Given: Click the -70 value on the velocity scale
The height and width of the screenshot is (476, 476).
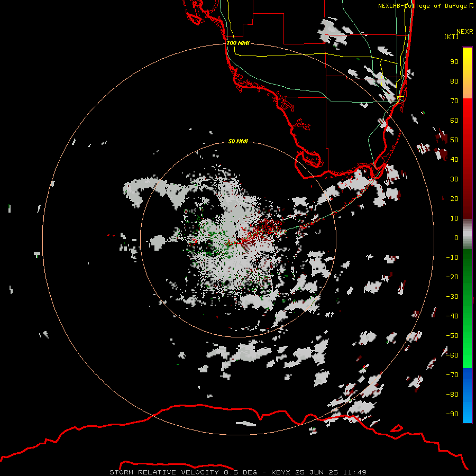Looking at the screenshot, I should tap(452, 375).
